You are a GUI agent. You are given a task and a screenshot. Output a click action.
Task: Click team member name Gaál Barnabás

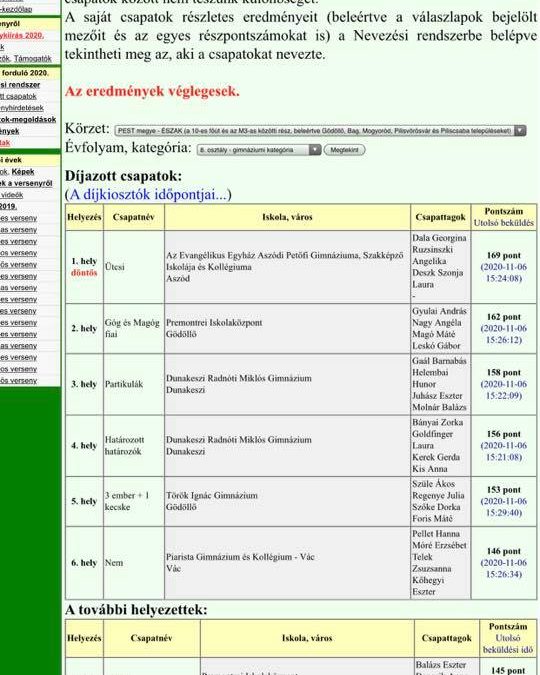tap(439, 361)
